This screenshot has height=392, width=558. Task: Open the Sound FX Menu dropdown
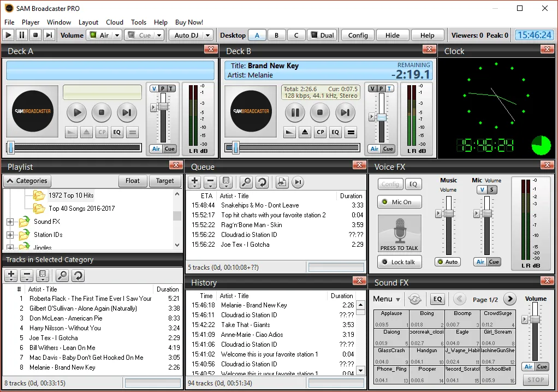pyautogui.click(x=388, y=299)
